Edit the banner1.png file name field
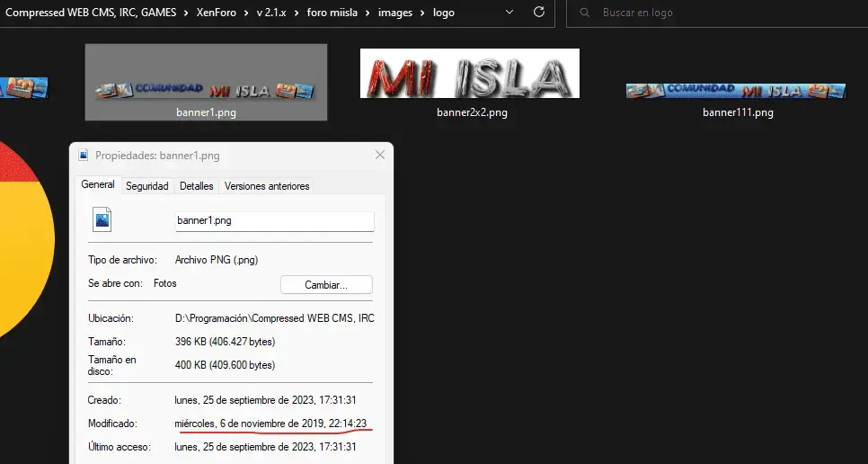Image resolution: width=868 pixels, height=464 pixels. 275,221
